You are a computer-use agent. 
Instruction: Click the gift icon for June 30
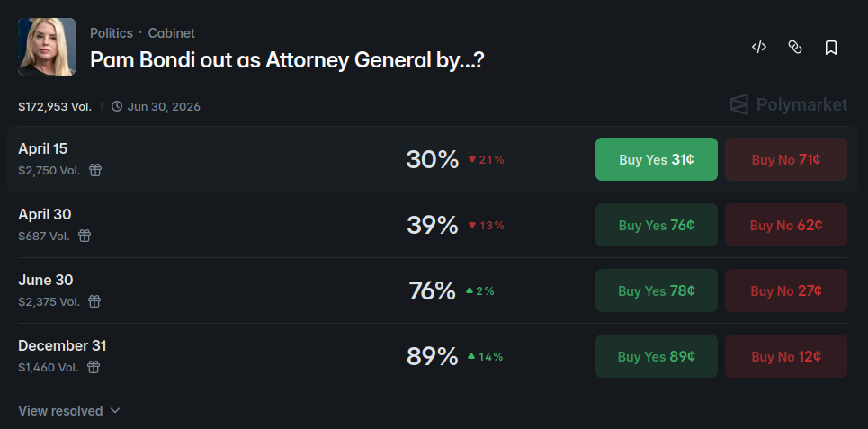click(x=94, y=301)
